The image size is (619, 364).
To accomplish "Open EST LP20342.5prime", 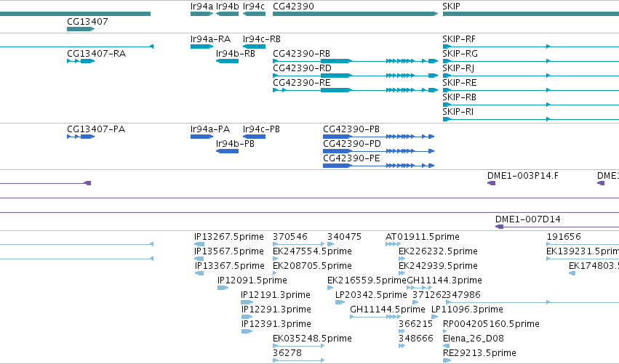I will tap(340, 302).
